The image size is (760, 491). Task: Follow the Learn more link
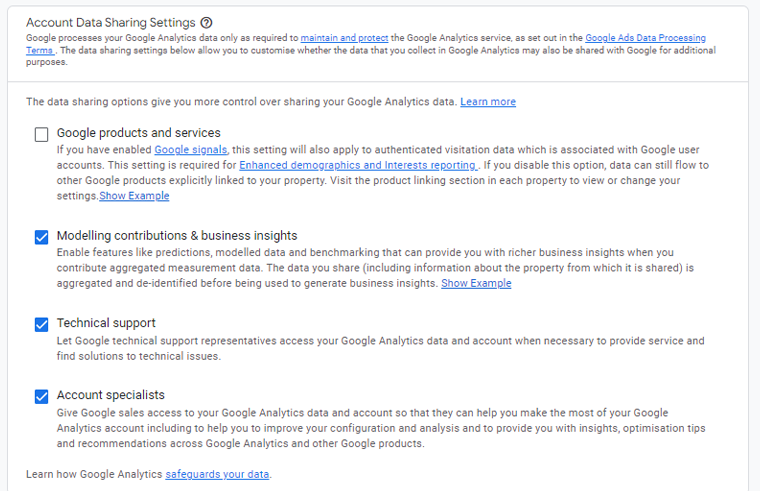click(488, 102)
